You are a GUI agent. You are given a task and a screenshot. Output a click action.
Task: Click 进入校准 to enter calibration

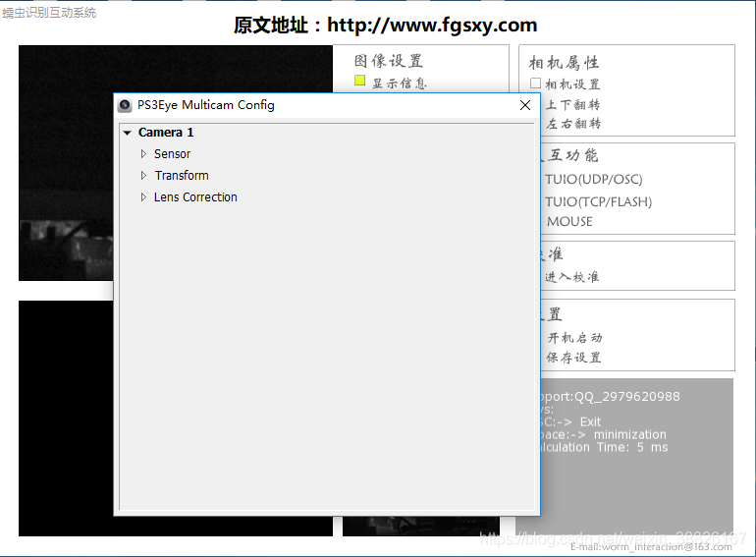click(571, 277)
